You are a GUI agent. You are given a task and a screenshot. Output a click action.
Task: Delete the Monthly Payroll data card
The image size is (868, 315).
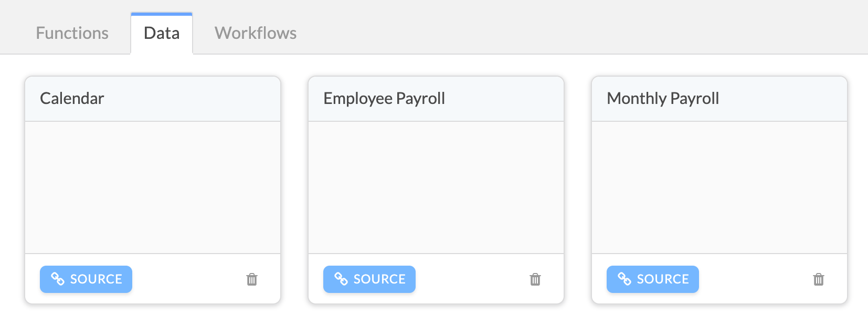(819, 279)
